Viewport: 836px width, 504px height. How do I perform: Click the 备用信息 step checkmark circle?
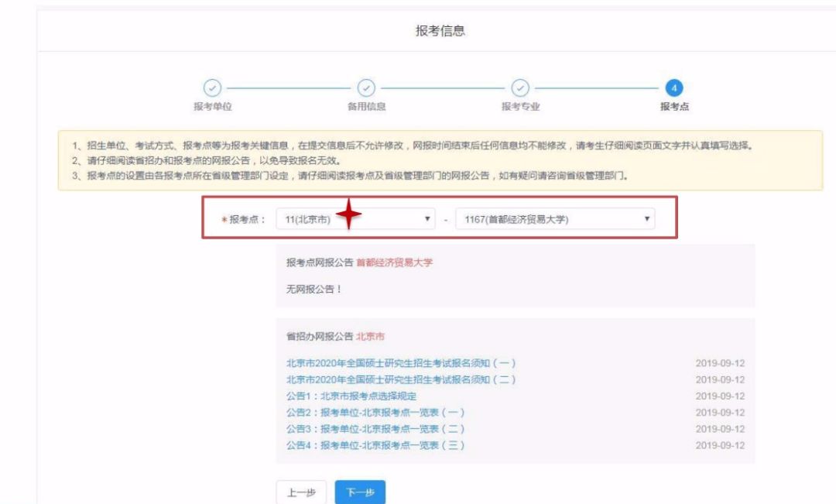(x=366, y=89)
